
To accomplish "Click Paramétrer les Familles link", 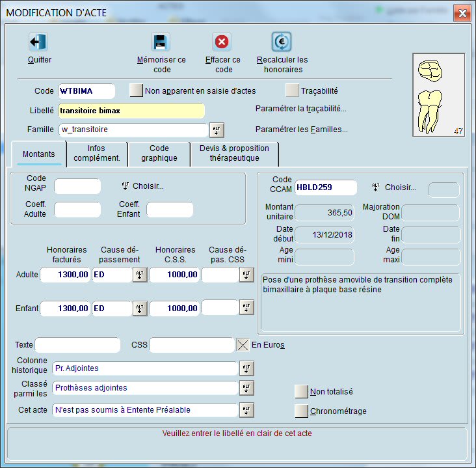I will 301,130.
